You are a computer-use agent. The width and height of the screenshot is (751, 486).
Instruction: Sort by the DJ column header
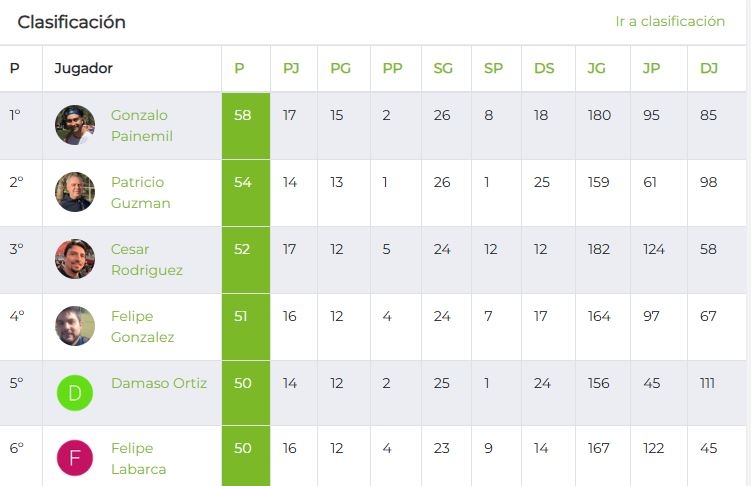pyautogui.click(x=709, y=68)
